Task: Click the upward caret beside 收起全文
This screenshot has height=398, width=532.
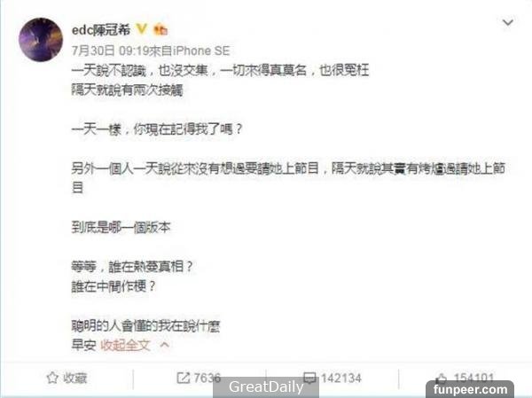Action: click(165, 345)
